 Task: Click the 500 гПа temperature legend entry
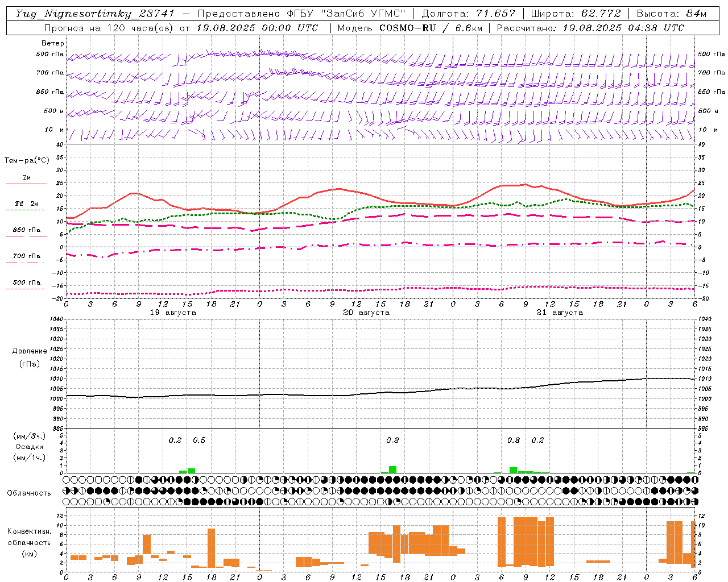point(26,282)
